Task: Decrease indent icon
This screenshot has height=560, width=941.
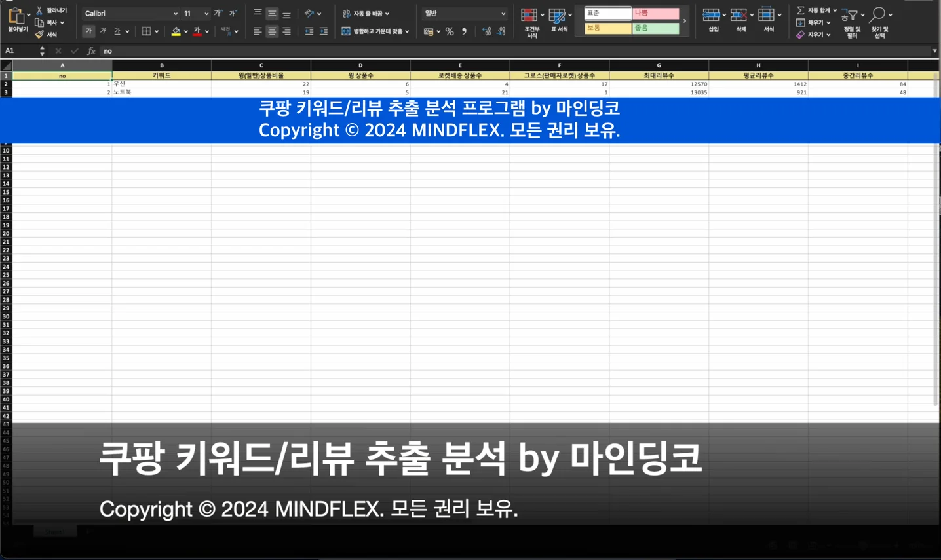Action: 309,31
